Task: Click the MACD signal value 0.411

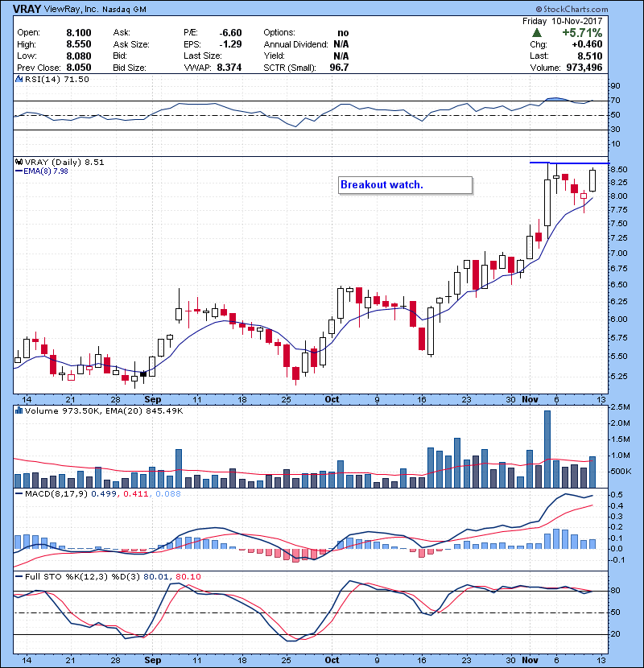Action: coord(135,494)
